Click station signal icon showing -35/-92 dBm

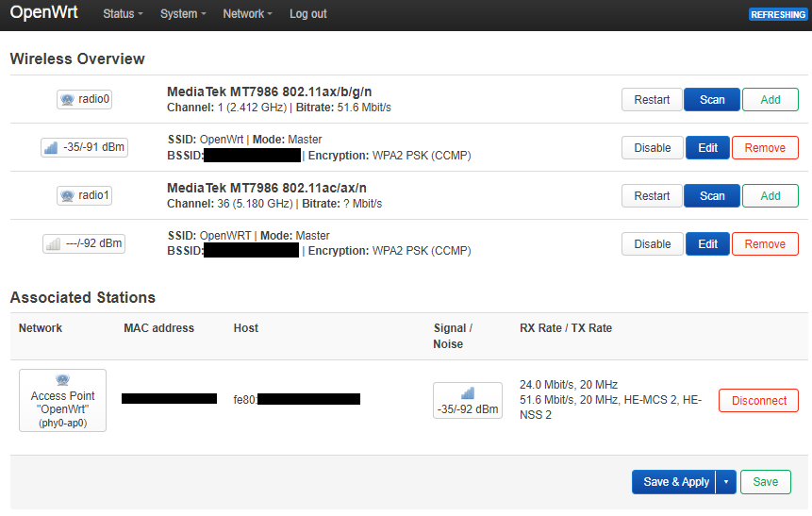point(468,401)
